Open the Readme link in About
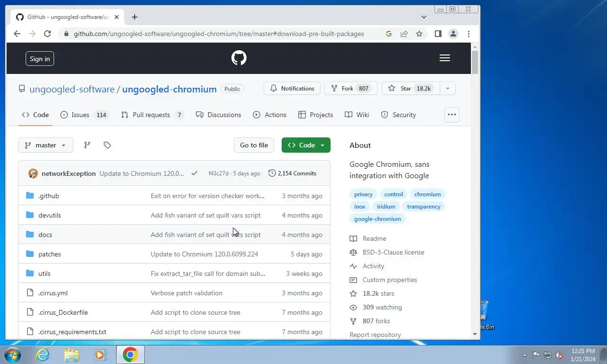607x364 pixels. [368, 238]
